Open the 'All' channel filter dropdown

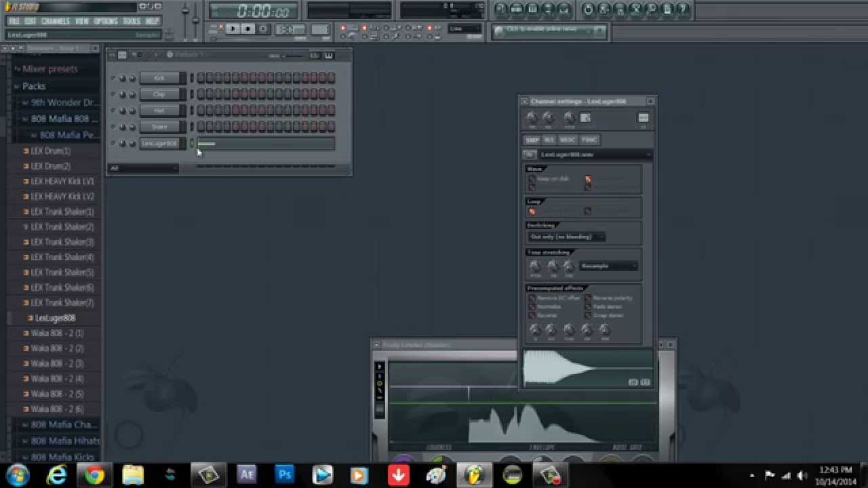tap(143, 168)
